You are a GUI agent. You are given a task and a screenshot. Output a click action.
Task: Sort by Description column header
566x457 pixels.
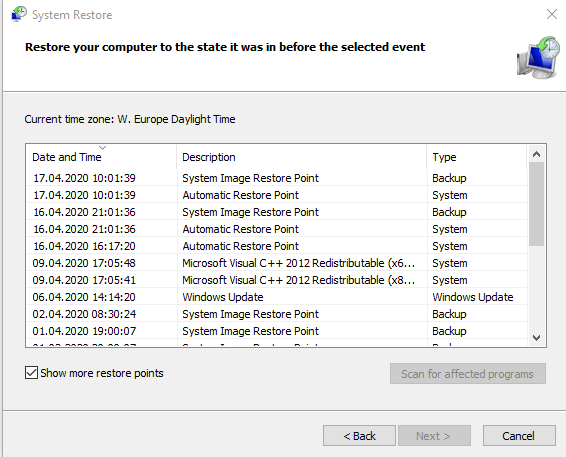(301, 157)
